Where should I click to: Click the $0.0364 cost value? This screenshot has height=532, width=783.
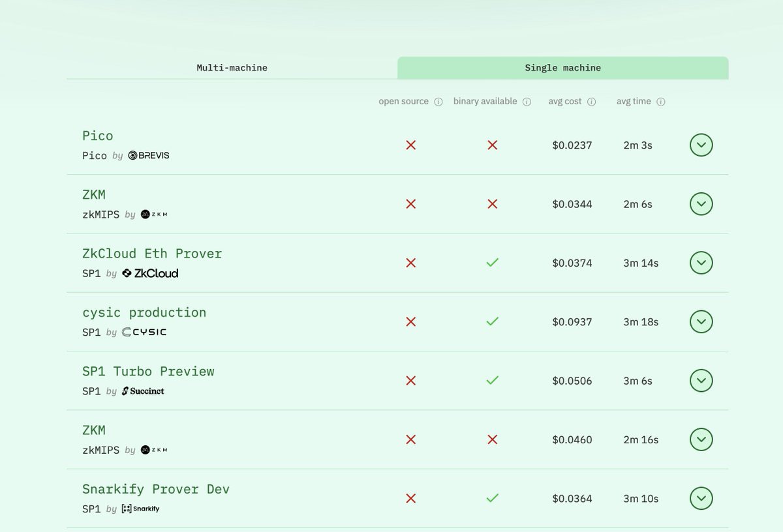pyautogui.click(x=572, y=499)
